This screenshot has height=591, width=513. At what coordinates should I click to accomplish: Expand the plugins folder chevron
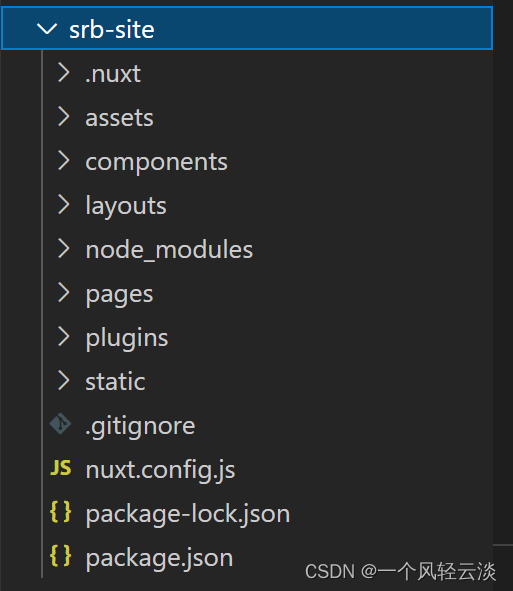[63, 337]
